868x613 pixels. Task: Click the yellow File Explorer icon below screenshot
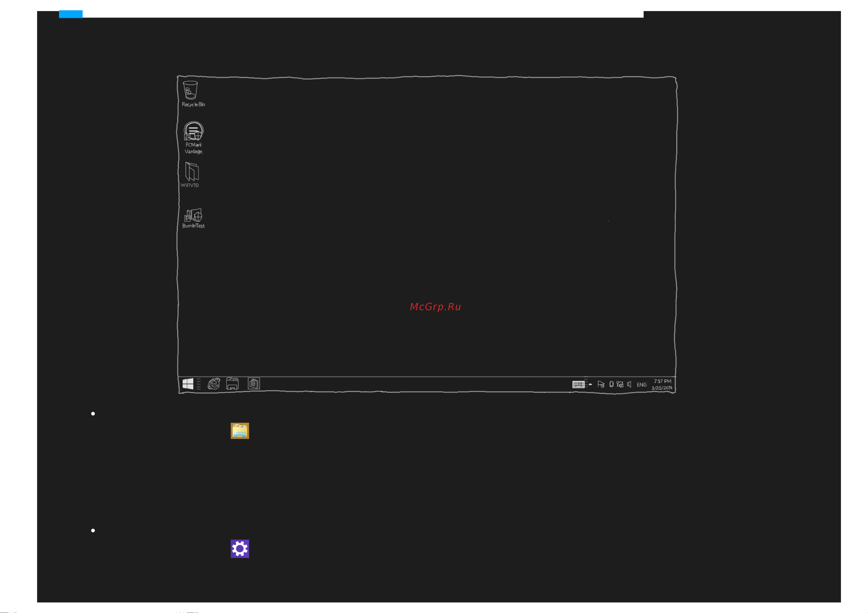point(240,430)
